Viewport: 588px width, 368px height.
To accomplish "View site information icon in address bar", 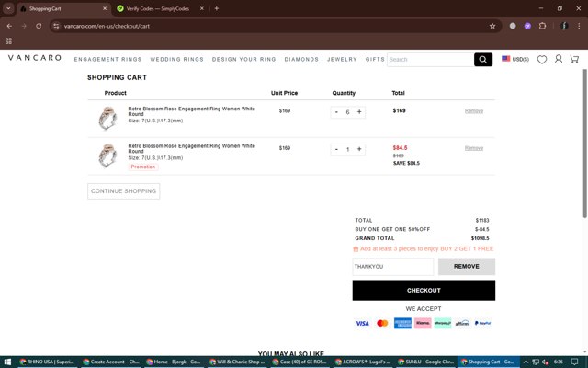I will [x=56, y=26].
